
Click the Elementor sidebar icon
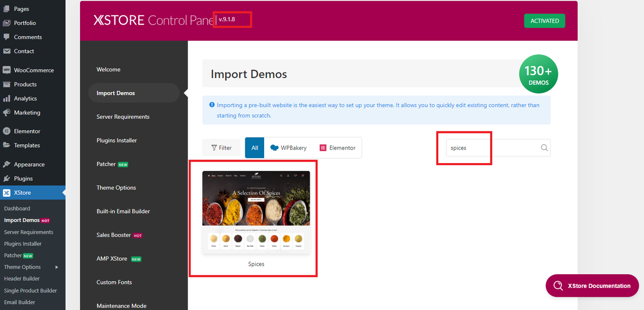tap(7, 131)
